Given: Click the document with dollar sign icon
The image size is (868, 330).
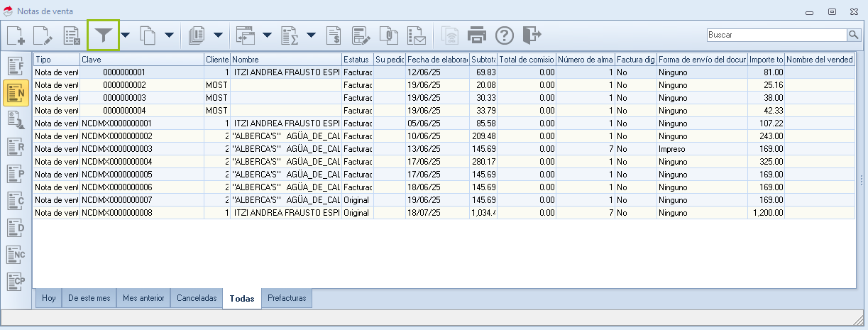Looking at the screenshot, I should [x=334, y=35].
